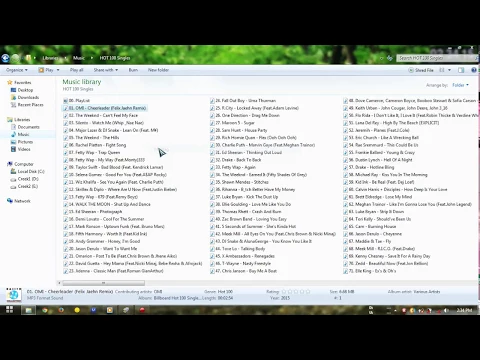Click the change view icon
Viewport: 480px width, 360px height.
pos(442,70)
